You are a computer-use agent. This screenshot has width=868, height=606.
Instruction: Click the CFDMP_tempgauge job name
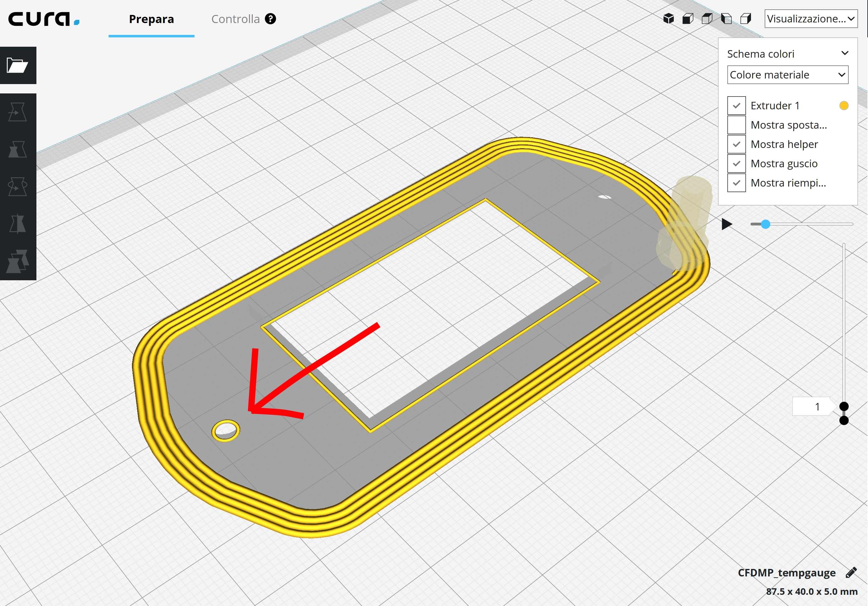786,573
